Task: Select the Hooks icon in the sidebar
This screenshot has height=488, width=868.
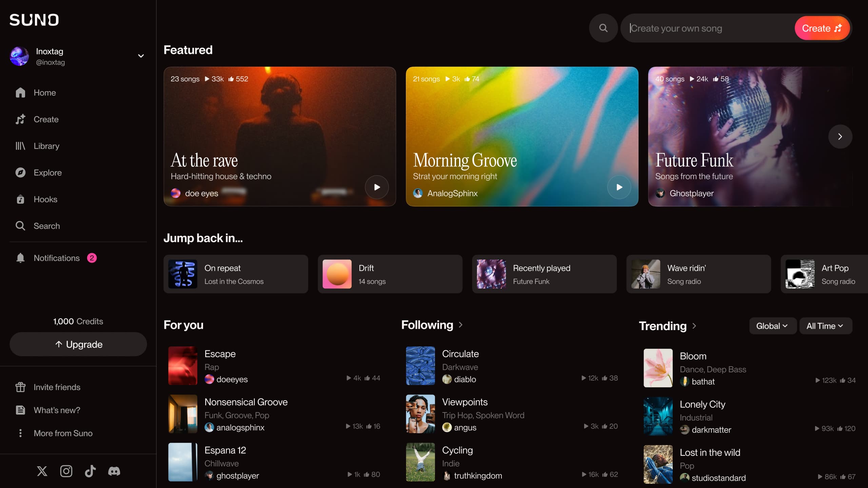Action: [x=20, y=199]
